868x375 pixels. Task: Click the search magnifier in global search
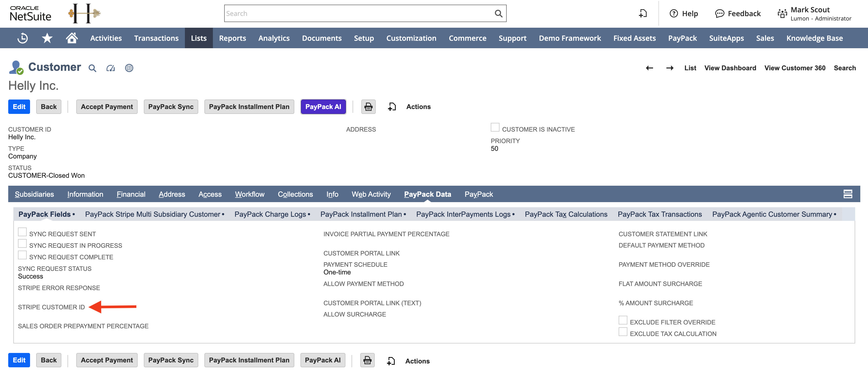click(x=498, y=13)
